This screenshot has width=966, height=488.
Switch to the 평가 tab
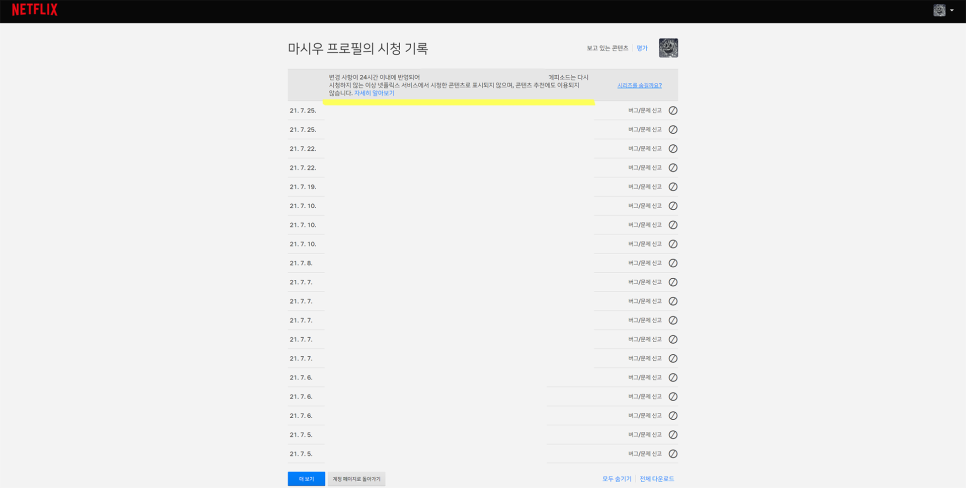pos(642,48)
